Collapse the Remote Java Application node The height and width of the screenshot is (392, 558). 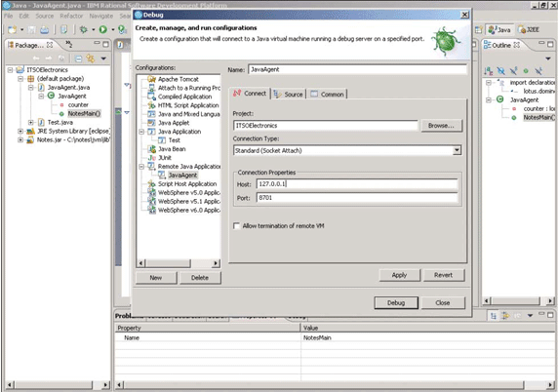click(141, 167)
